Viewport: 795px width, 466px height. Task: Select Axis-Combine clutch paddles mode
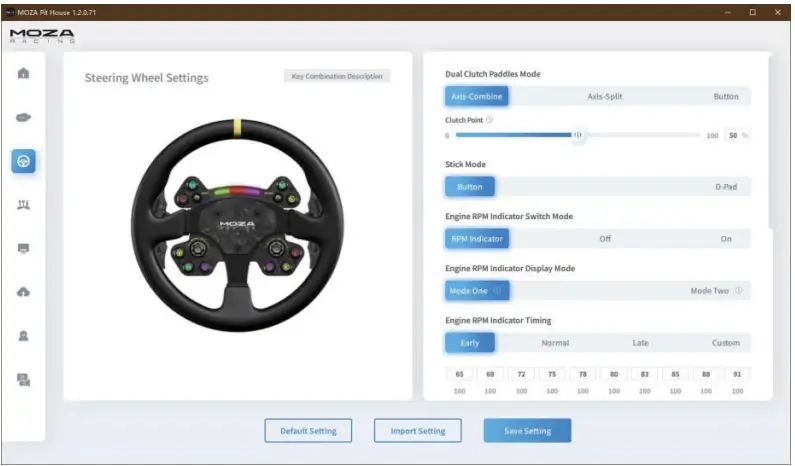pos(477,96)
